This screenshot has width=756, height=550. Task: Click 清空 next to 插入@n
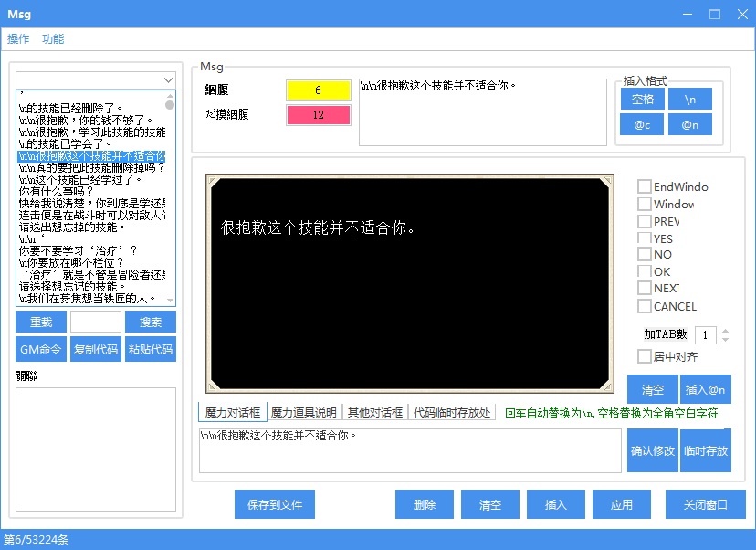click(653, 389)
